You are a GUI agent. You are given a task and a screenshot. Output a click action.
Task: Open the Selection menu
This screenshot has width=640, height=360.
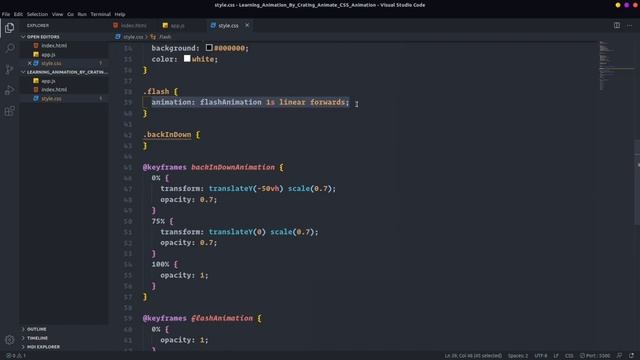pos(37,14)
